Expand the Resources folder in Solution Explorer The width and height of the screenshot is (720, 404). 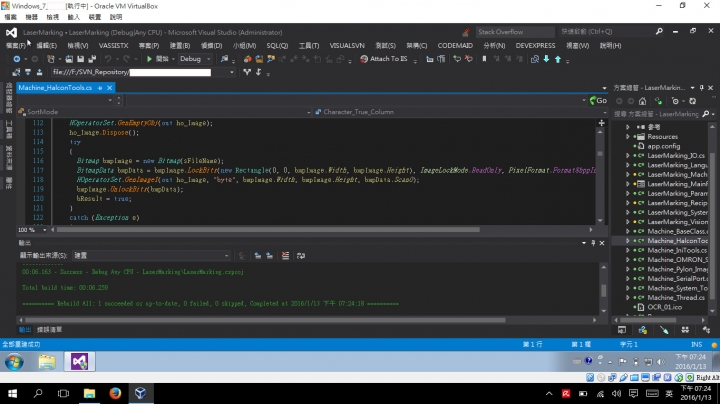tap(628, 137)
